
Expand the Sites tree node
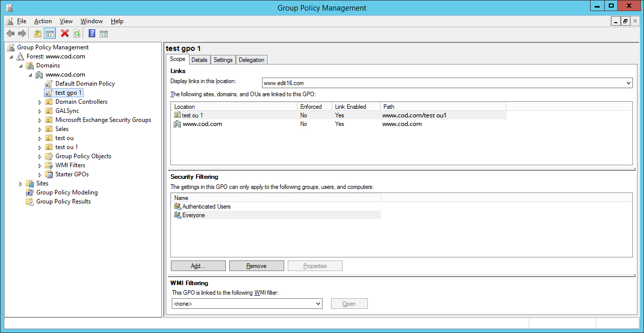[x=21, y=183]
